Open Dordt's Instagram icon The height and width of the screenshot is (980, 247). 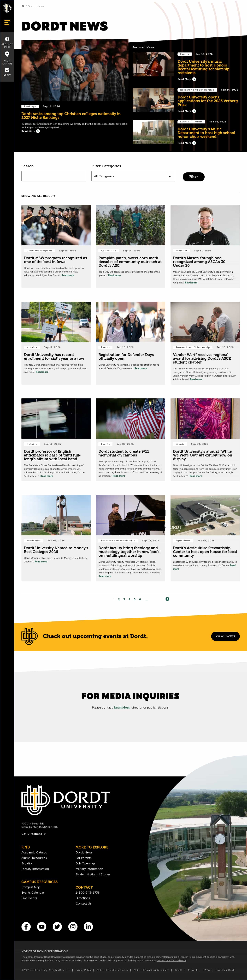pyautogui.click(x=73, y=926)
